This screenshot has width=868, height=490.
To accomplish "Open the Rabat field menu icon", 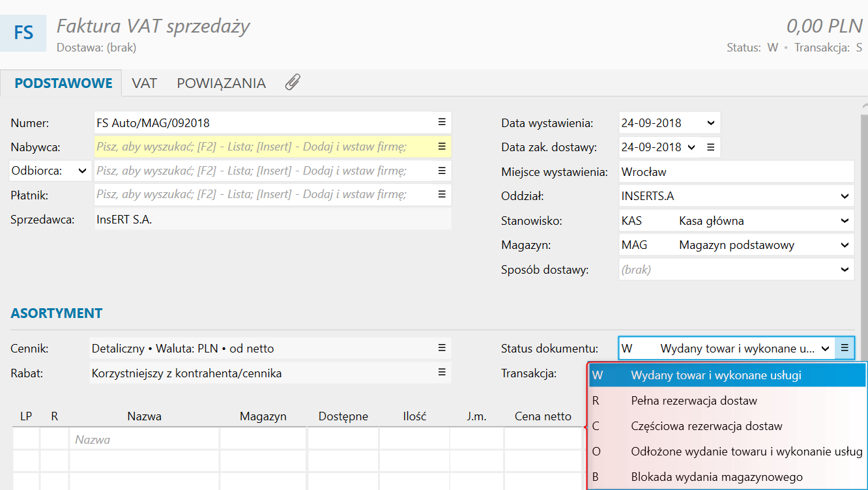I will click(x=441, y=373).
